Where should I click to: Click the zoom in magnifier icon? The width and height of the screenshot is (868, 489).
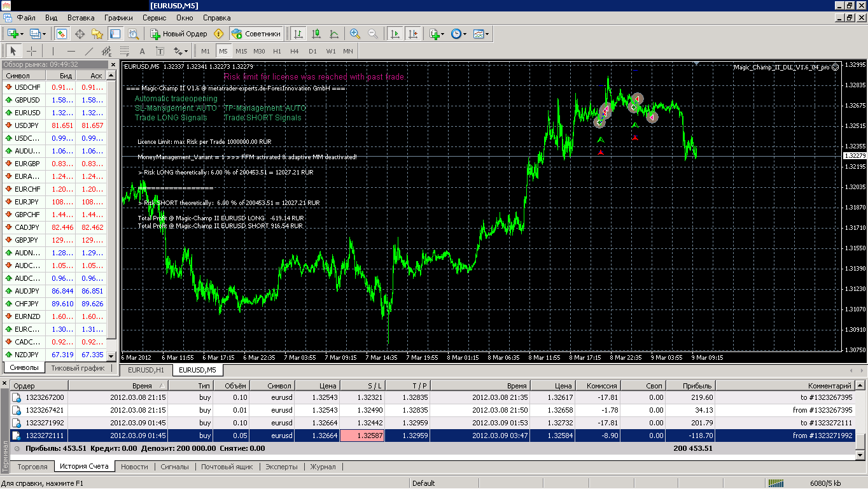click(355, 34)
